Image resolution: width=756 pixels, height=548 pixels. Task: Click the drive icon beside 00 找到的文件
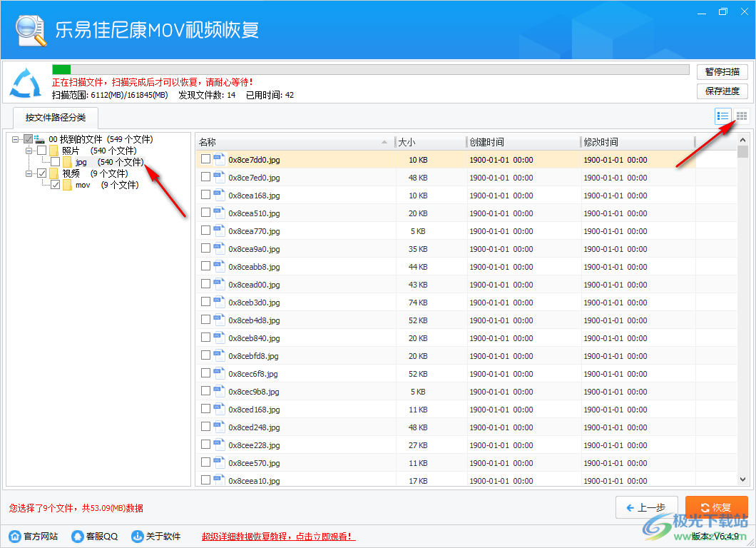39,139
